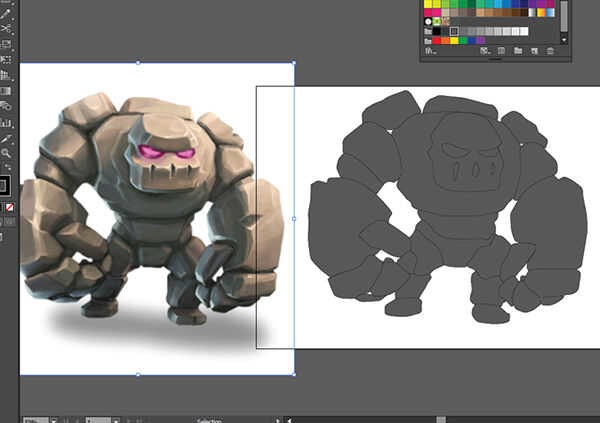
Task: Create a New Color Group
Action: (518, 51)
